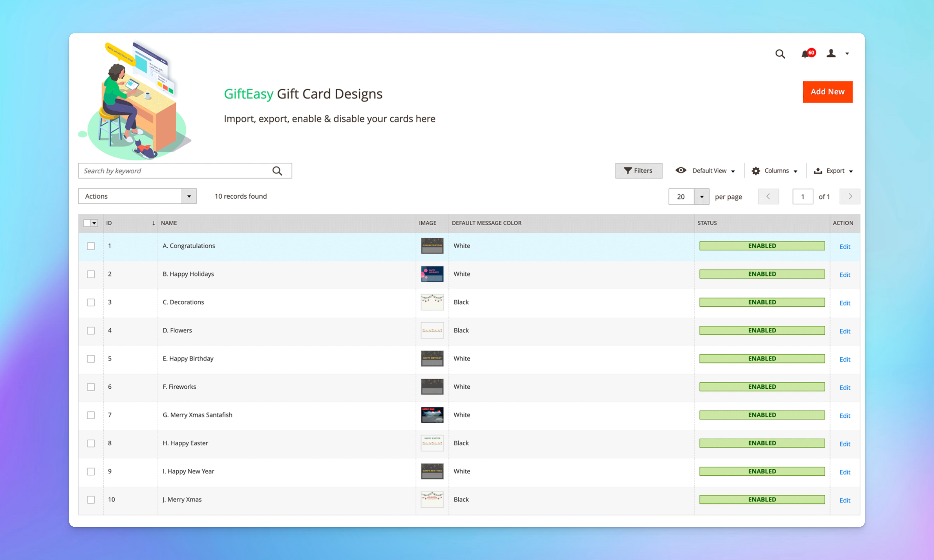Click the notifications bell icon
Viewport: 934px width, 560px height.
tap(806, 54)
